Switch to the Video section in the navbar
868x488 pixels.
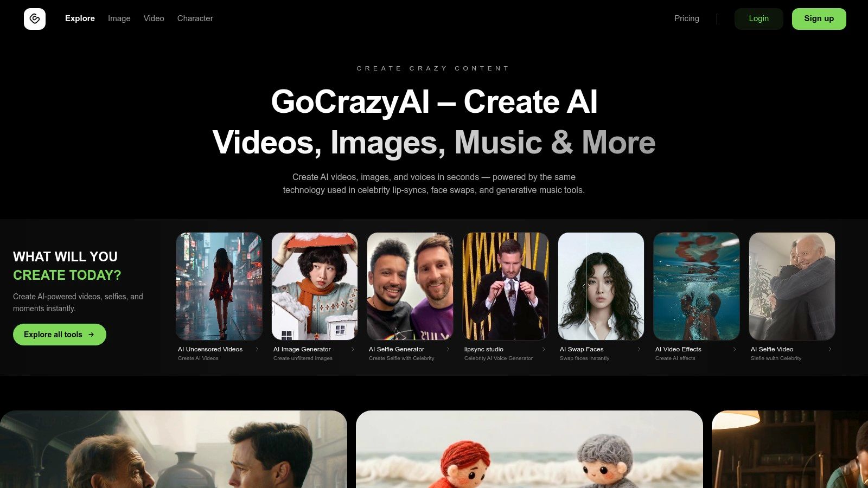[x=154, y=18]
